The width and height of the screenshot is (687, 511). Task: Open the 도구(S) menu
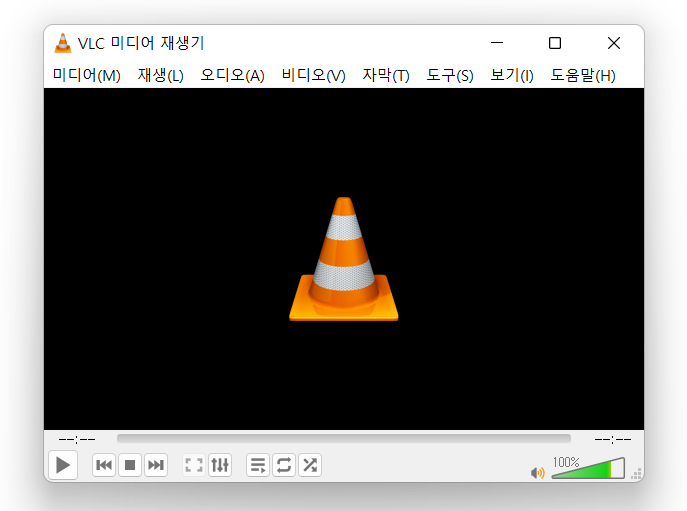(450, 75)
